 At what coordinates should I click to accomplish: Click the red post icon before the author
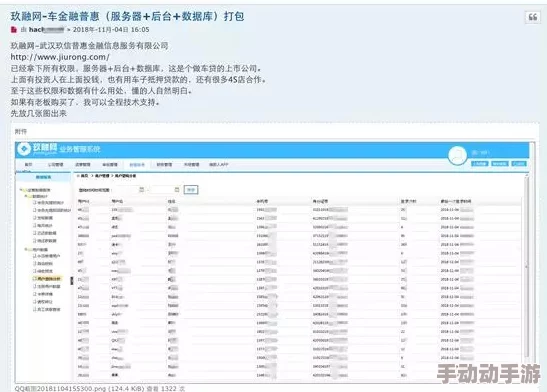pyautogui.click(x=14, y=30)
